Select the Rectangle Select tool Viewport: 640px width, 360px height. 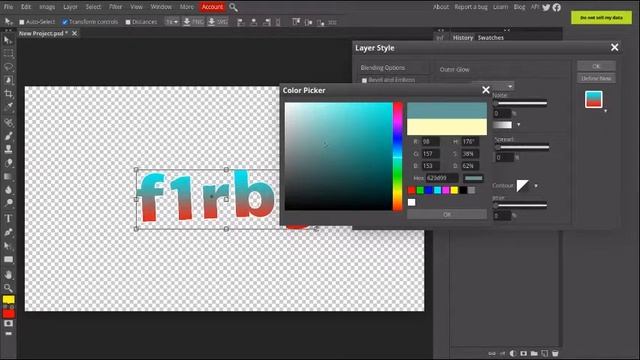pyautogui.click(x=8, y=53)
